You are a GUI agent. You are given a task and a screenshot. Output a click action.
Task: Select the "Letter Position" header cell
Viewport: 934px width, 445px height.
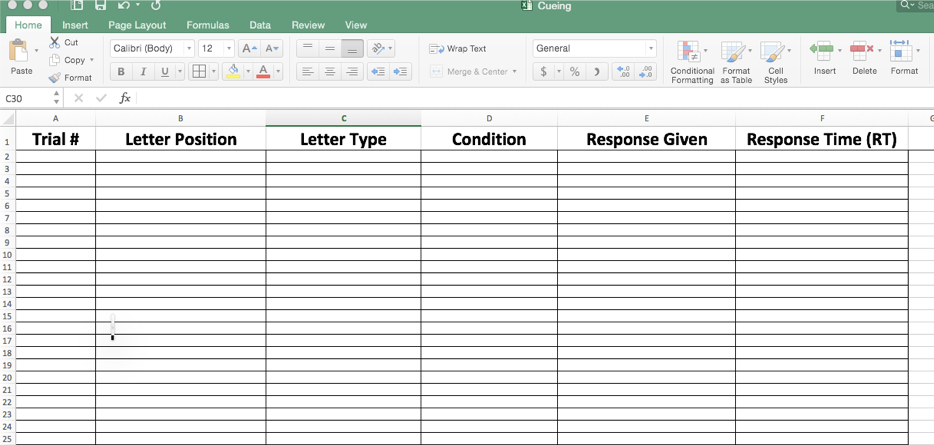pyautogui.click(x=180, y=139)
